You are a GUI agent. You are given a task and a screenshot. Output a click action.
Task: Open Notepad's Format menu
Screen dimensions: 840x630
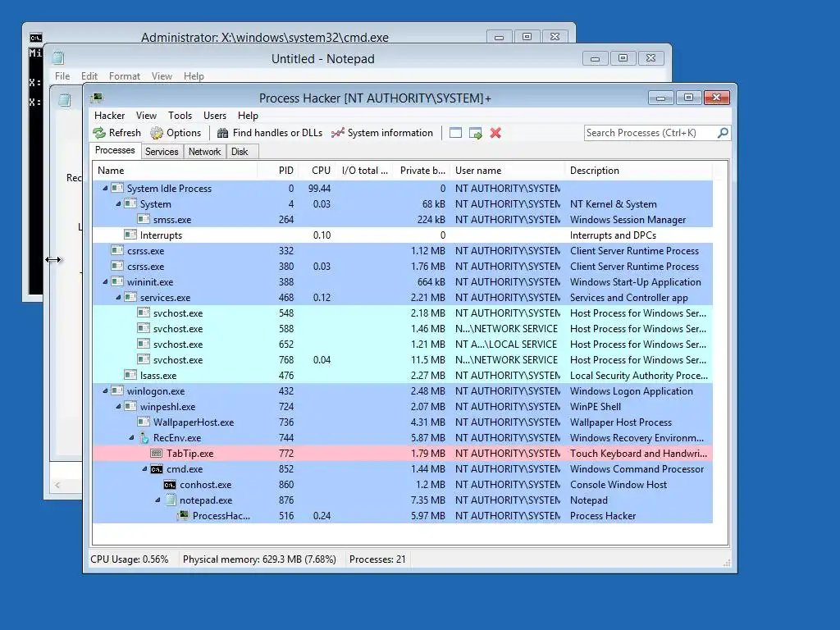pos(125,76)
